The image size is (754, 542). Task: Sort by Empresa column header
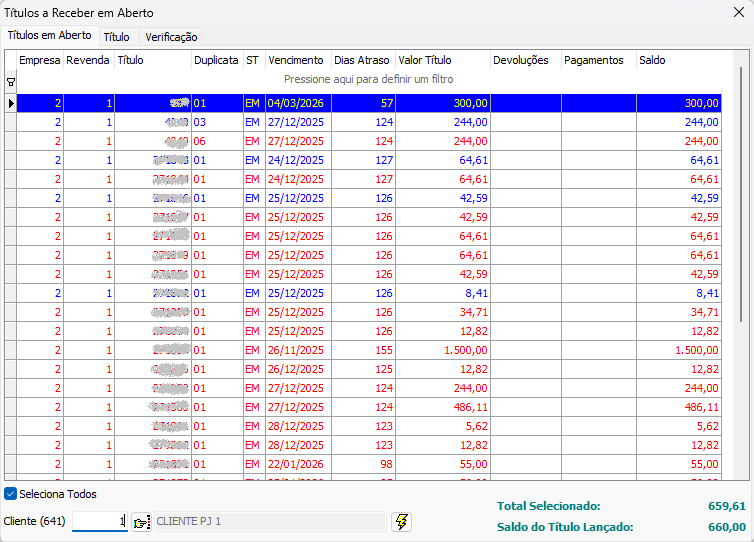(40, 60)
